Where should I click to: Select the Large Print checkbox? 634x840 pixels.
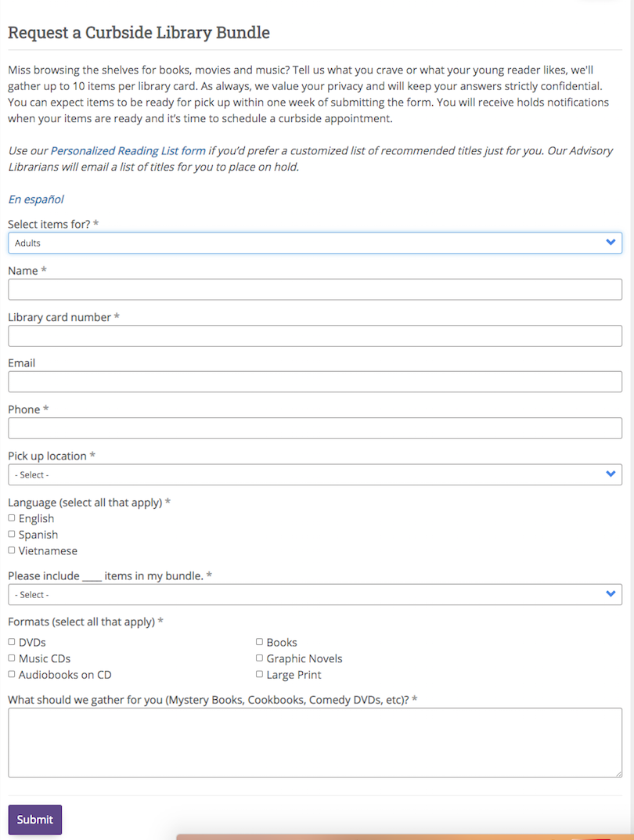coord(259,674)
